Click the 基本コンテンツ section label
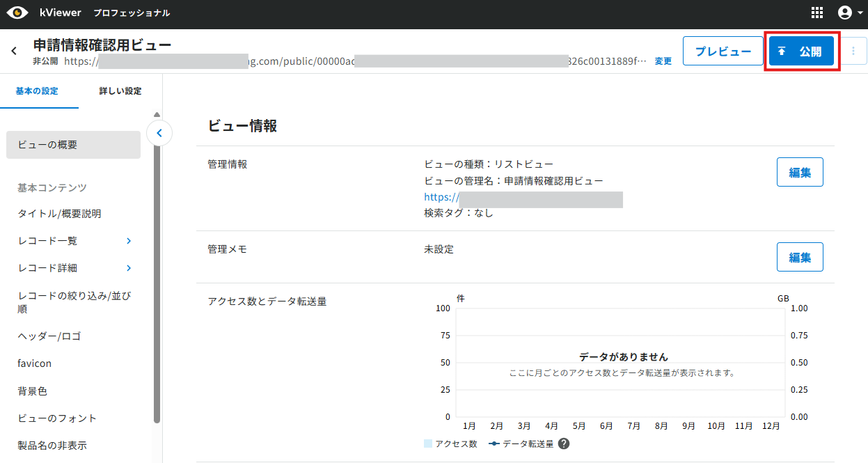 pyautogui.click(x=52, y=188)
